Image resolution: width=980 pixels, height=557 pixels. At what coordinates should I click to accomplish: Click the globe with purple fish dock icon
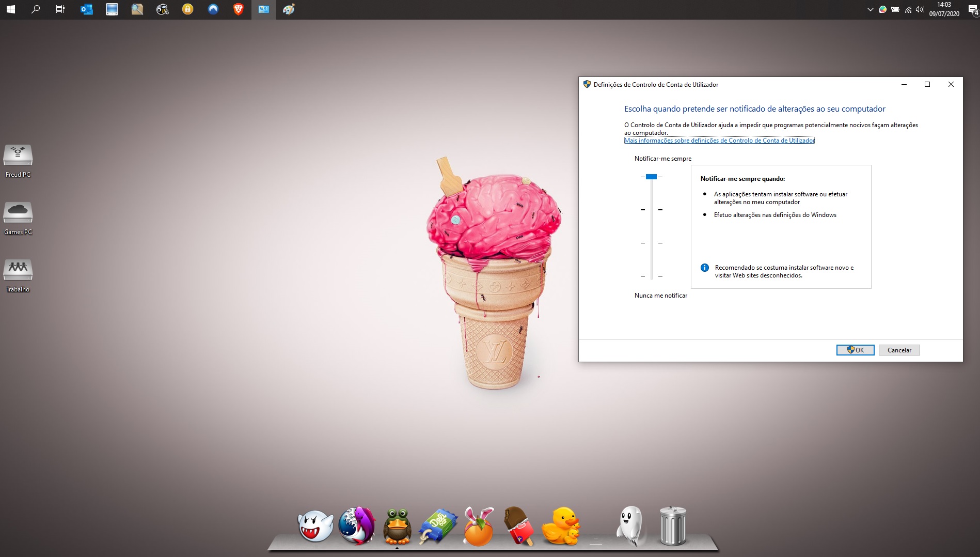357,525
